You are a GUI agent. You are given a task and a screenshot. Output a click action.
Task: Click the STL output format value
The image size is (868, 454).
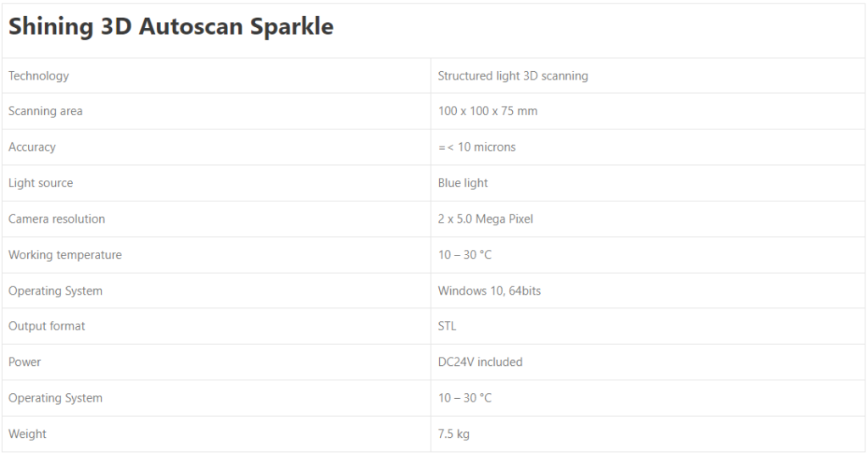pyautogui.click(x=447, y=326)
